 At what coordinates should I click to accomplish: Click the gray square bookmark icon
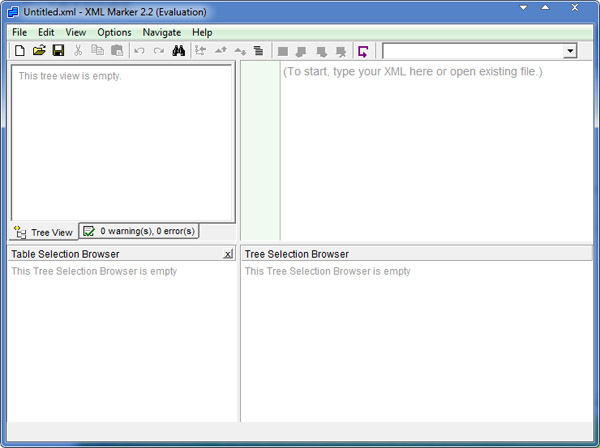pos(283,51)
